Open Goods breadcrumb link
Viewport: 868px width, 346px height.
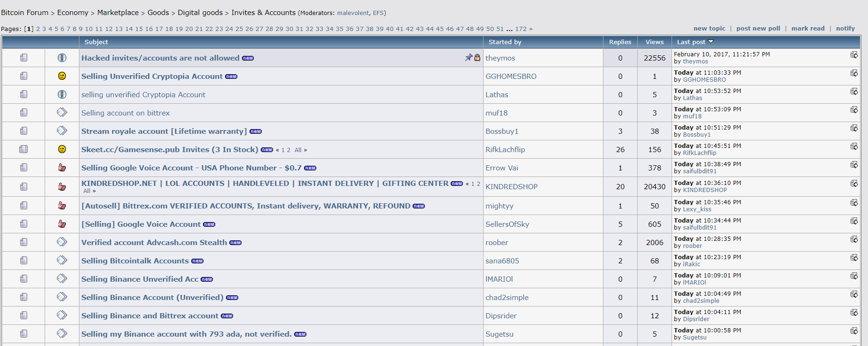(158, 13)
